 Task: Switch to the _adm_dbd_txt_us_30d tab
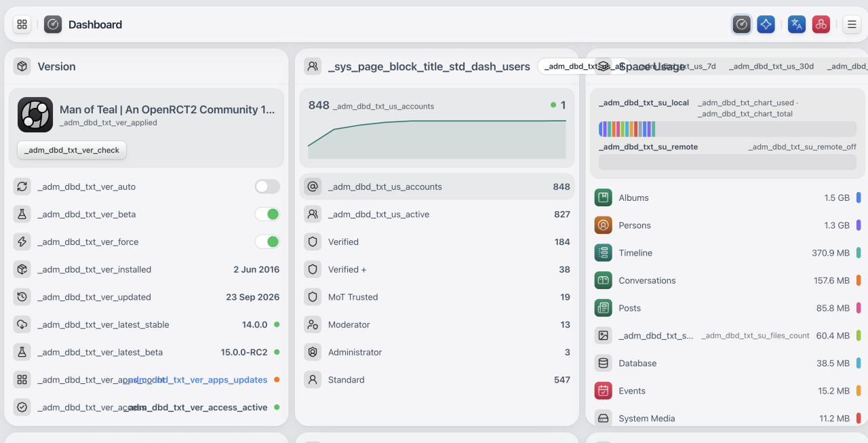click(x=772, y=66)
